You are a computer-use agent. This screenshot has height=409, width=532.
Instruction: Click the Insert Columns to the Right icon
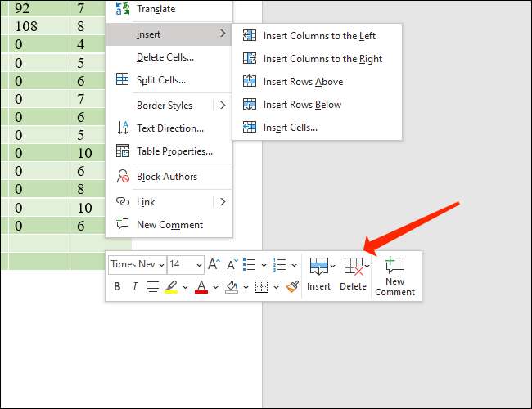click(250, 58)
